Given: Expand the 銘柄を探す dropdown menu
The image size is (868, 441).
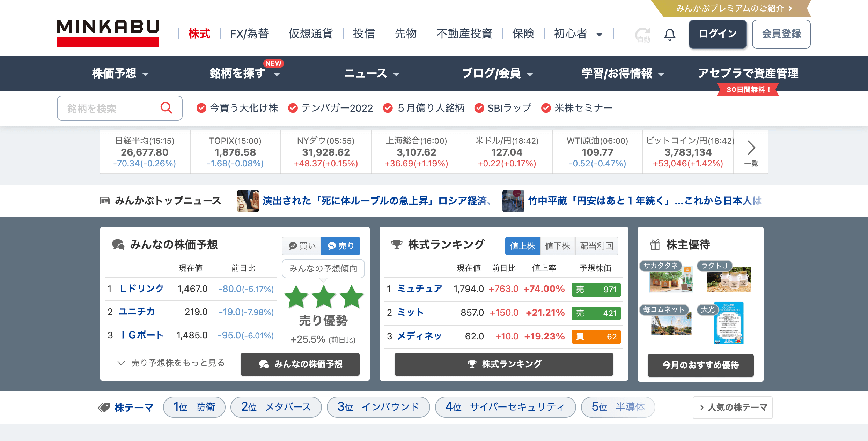Looking at the screenshot, I should 244,73.
